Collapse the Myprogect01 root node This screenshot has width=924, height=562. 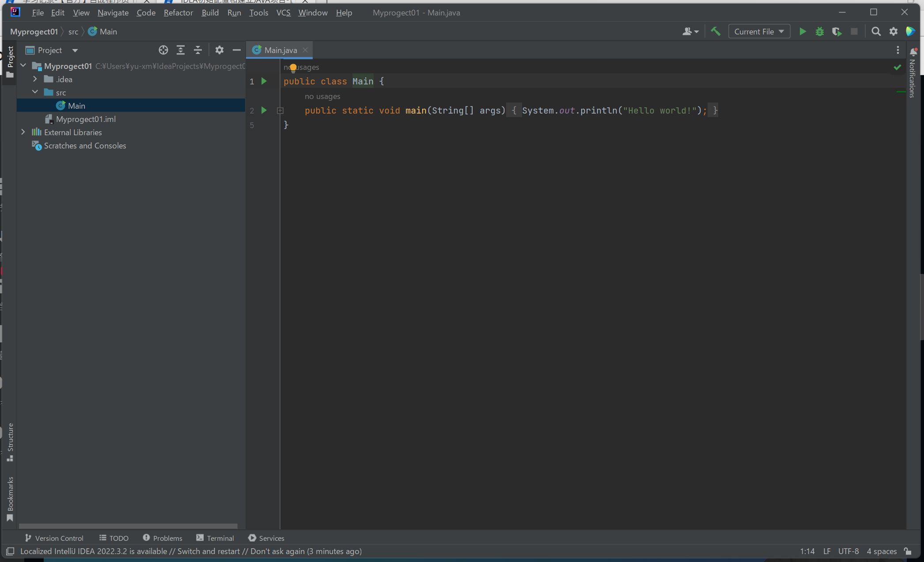point(23,66)
